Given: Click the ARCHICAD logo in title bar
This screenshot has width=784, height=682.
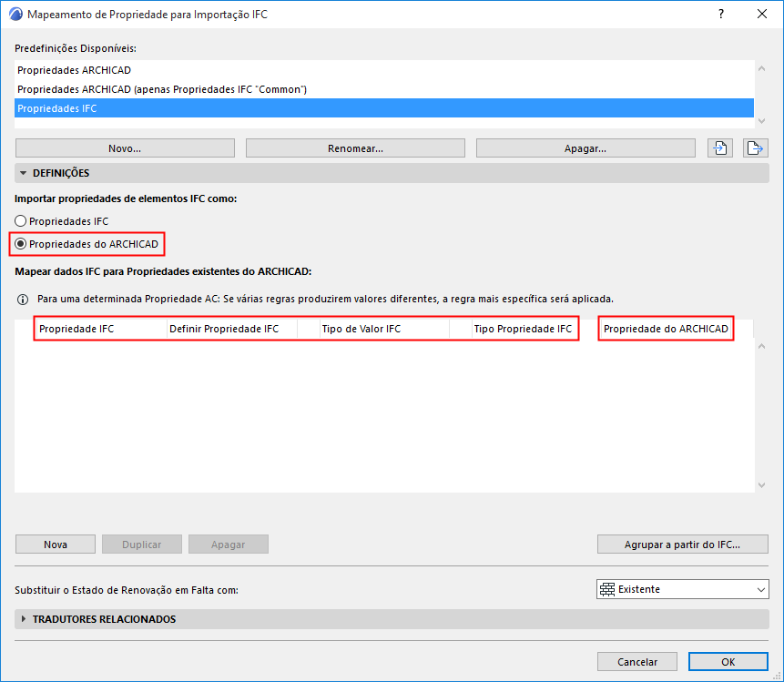Looking at the screenshot, I should (x=15, y=14).
